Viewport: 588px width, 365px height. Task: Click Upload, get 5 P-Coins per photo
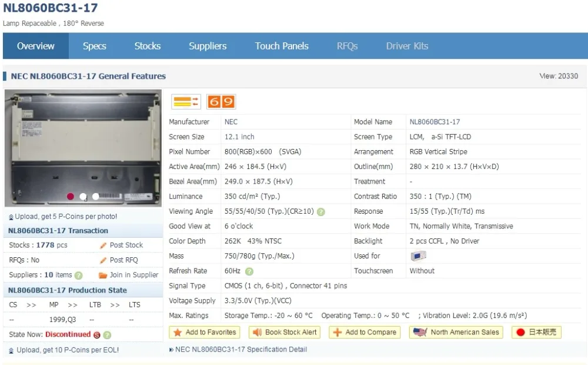(66, 217)
